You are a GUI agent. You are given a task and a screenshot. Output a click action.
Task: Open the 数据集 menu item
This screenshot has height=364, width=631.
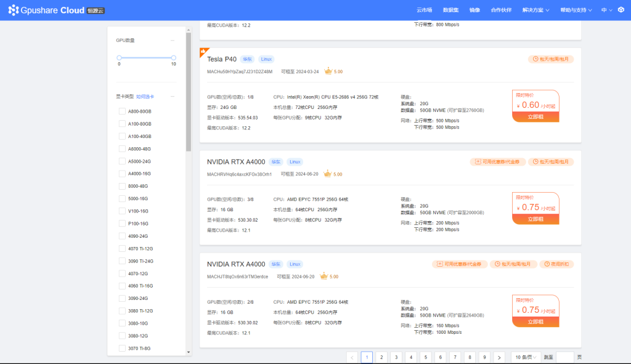pyautogui.click(x=450, y=10)
